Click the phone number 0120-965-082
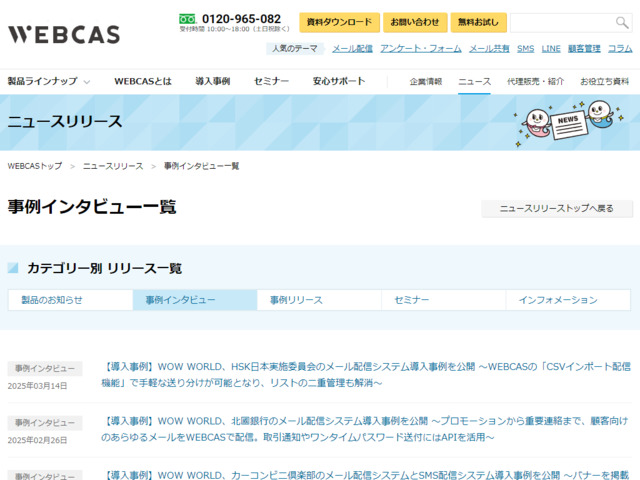This screenshot has width=640, height=480. (x=241, y=19)
